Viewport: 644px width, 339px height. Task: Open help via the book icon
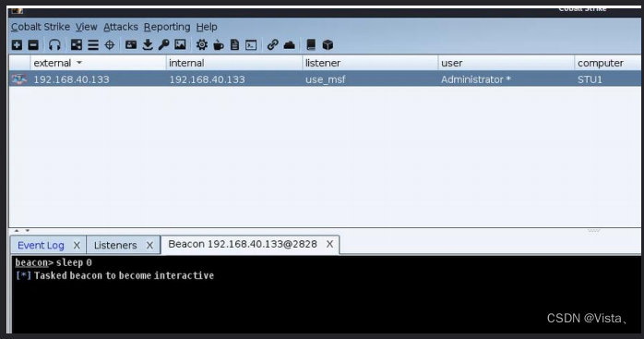tap(311, 45)
